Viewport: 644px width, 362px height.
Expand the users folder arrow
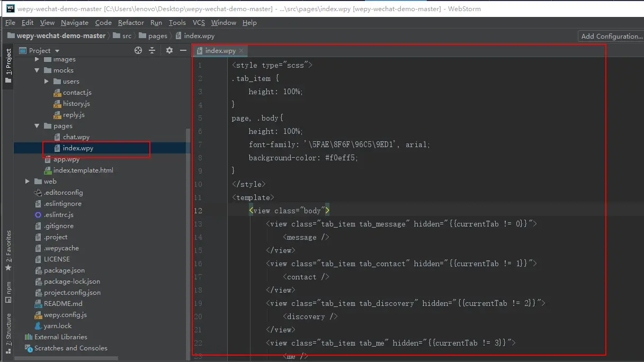47,82
